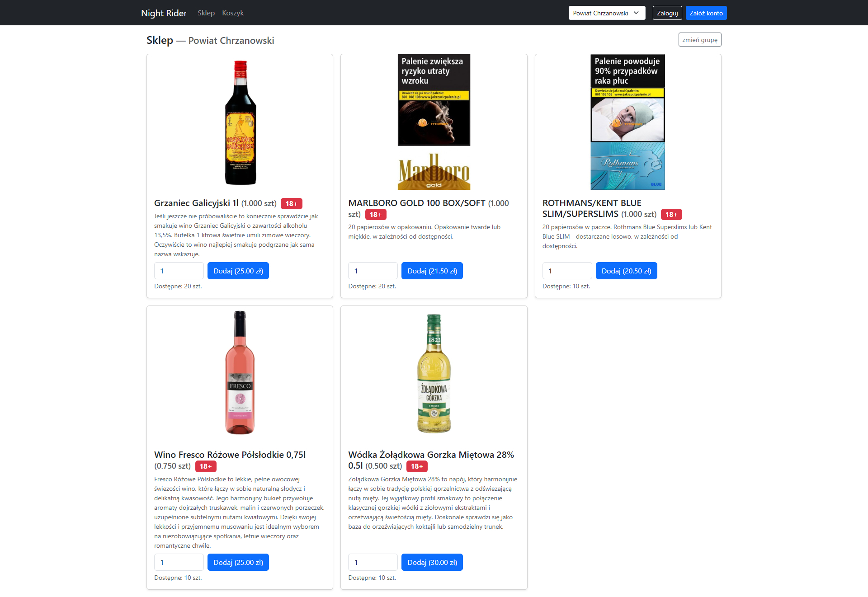This screenshot has width=868, height=597.
Task: Click the Rothmans Blue pack image
Action: [x=627, y=122]
